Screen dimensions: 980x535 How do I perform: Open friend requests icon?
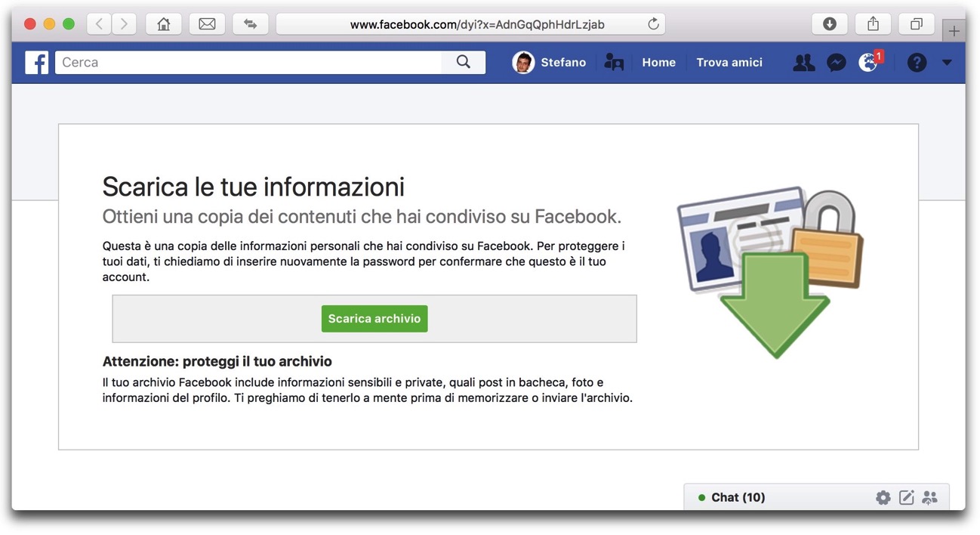pyautogui.click(x=804, y=63)
